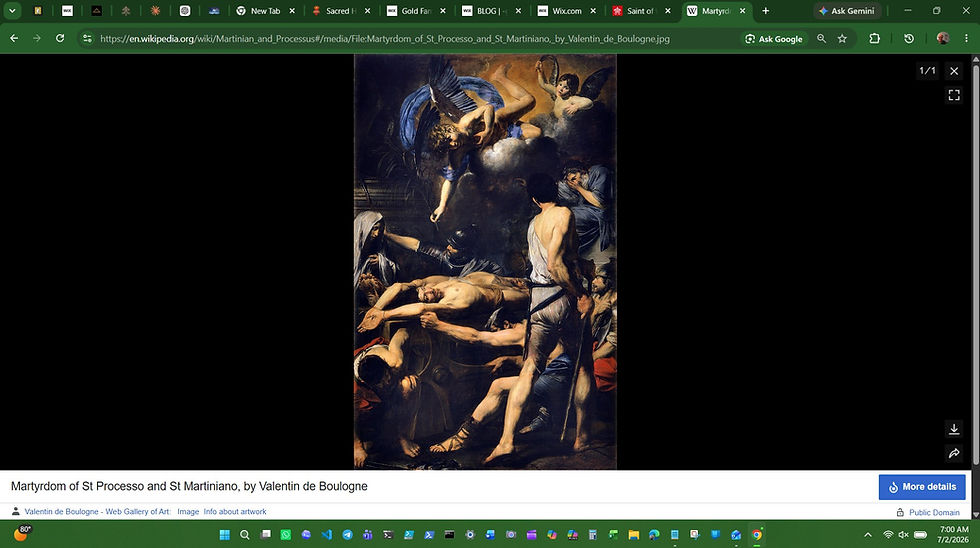Enter fullscreen mode for the painting
The height and width of the screenshot is (548, 980).
(x=954, y=95)
